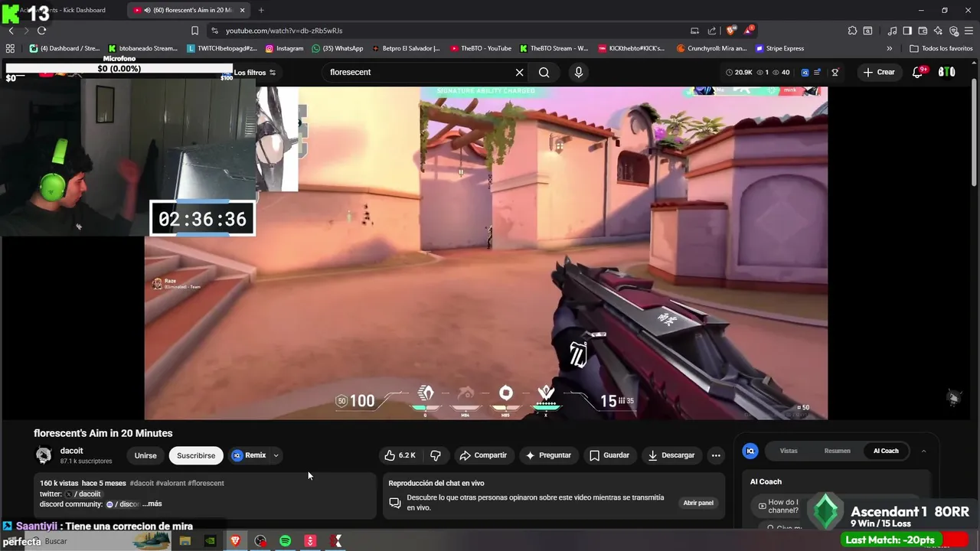Open the three-dot more actions menu

click(x=716, y=455)
